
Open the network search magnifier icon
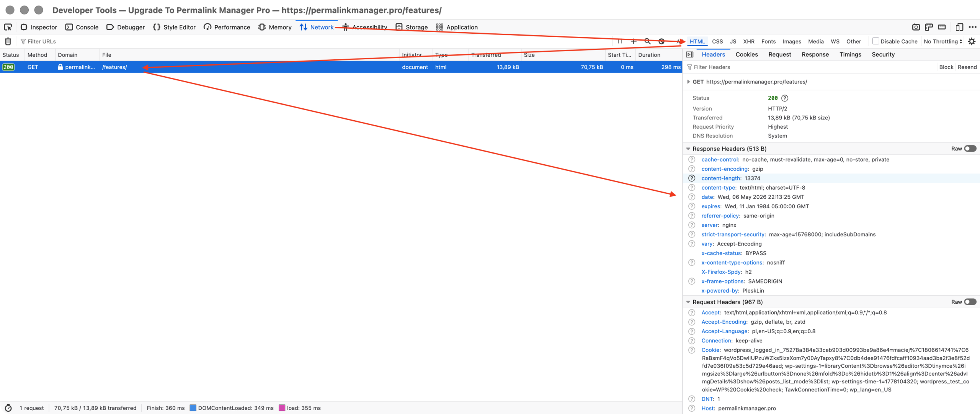647,41
